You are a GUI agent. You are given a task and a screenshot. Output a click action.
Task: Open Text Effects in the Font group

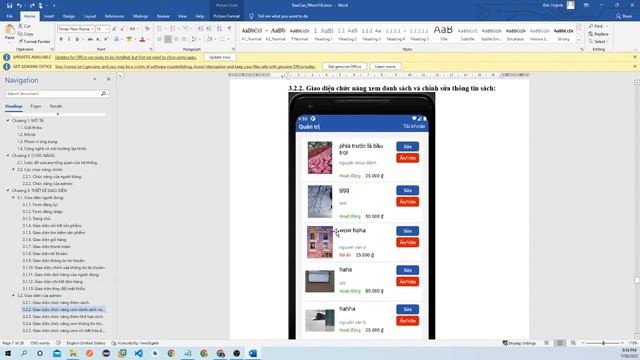tap(116, 39)
